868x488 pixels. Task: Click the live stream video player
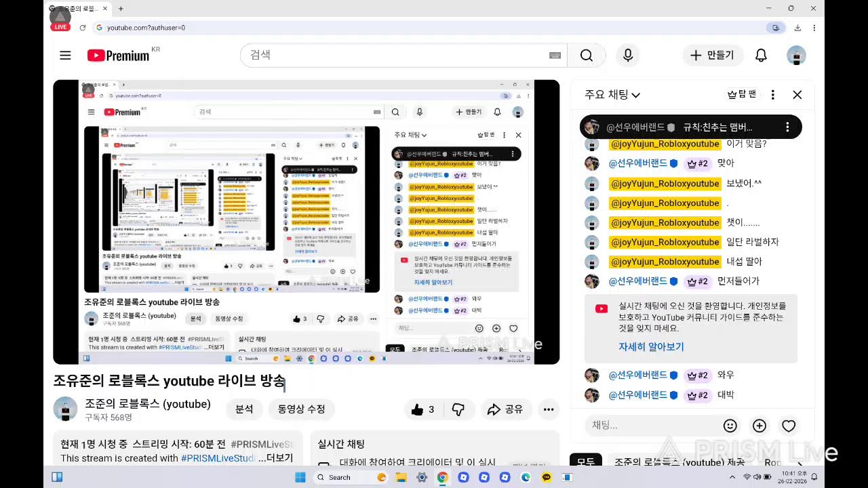[307, 222]
